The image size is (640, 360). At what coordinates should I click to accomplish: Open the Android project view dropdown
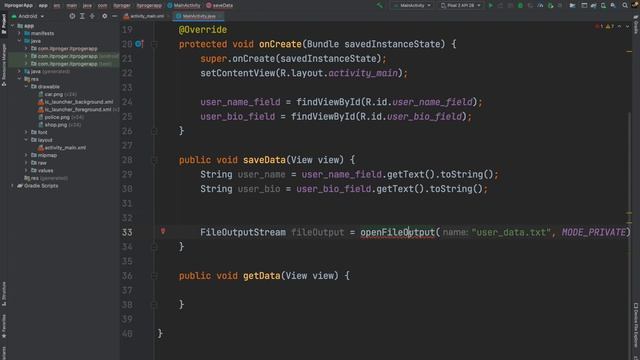(x=28, y=16)
